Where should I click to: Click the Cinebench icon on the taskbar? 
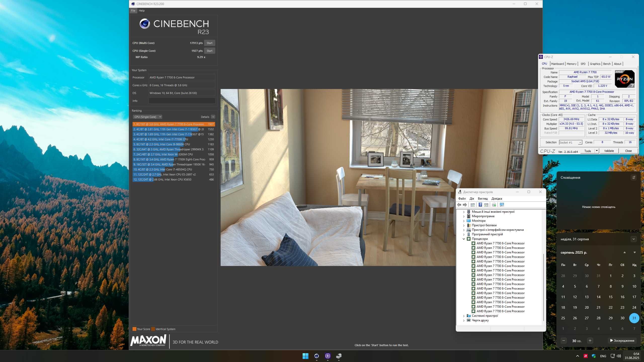coord(316,356)
